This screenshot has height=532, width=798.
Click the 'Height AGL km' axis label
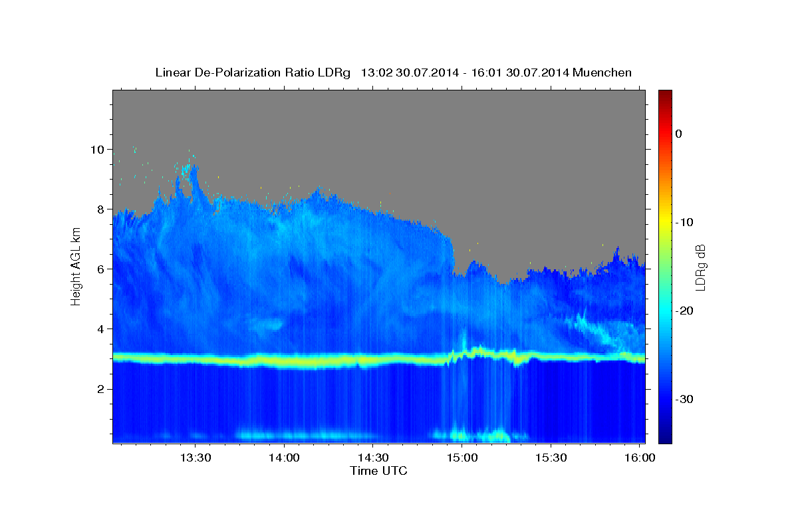[x=76, y=266]
